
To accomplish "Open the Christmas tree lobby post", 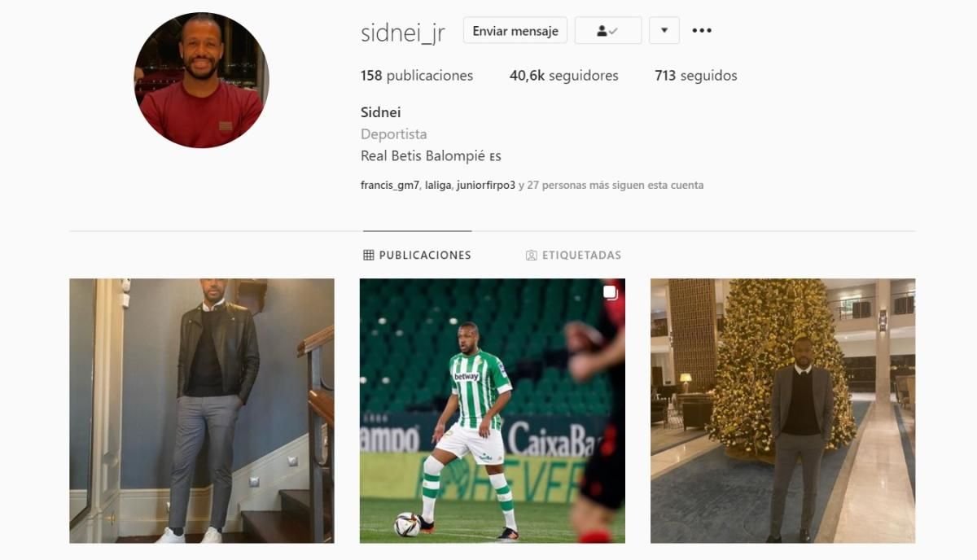I will [x=783, y=411].
